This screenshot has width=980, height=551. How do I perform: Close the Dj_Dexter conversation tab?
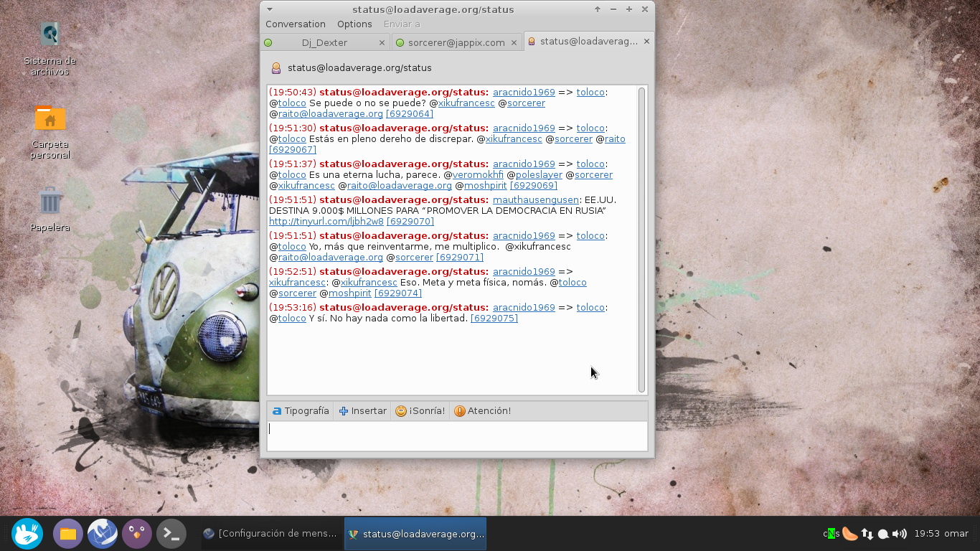pos(382,43)
